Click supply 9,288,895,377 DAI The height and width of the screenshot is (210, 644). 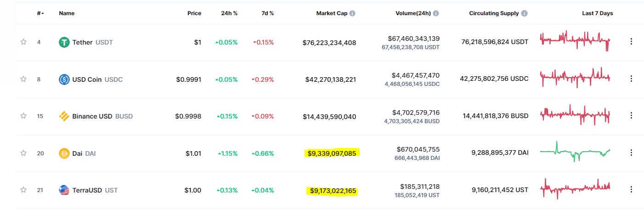500,153
